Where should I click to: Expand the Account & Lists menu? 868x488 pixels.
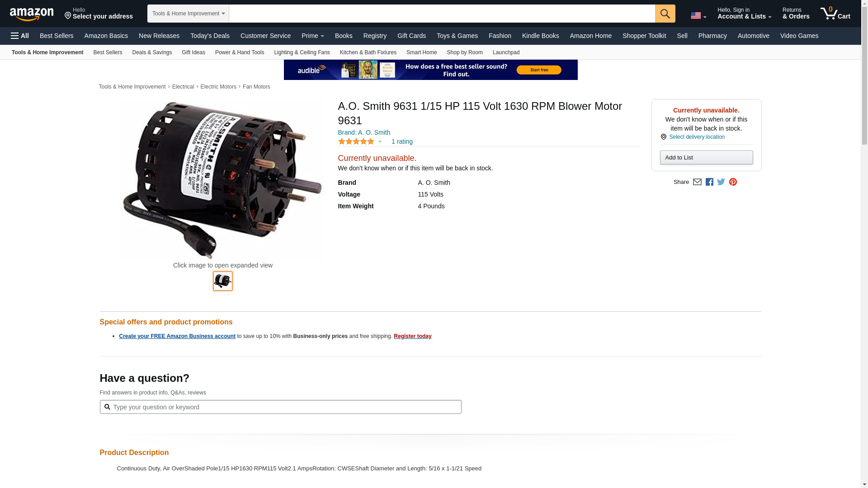744,14
